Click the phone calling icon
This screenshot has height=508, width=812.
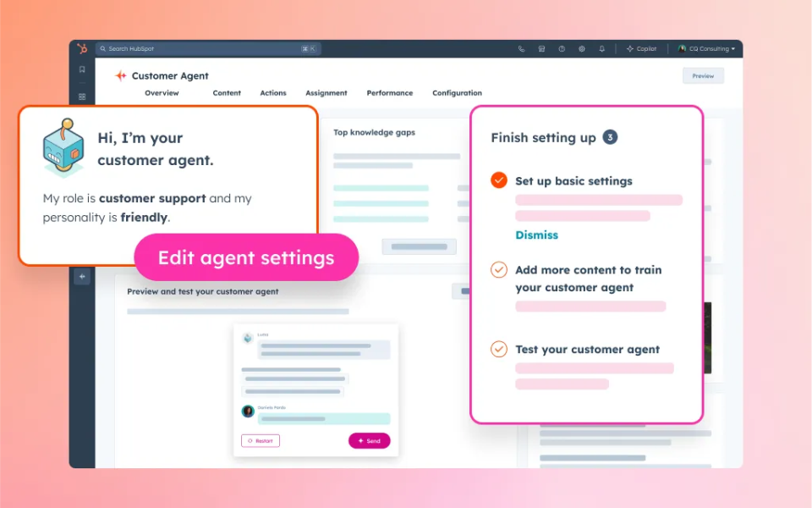coord(522,49)
